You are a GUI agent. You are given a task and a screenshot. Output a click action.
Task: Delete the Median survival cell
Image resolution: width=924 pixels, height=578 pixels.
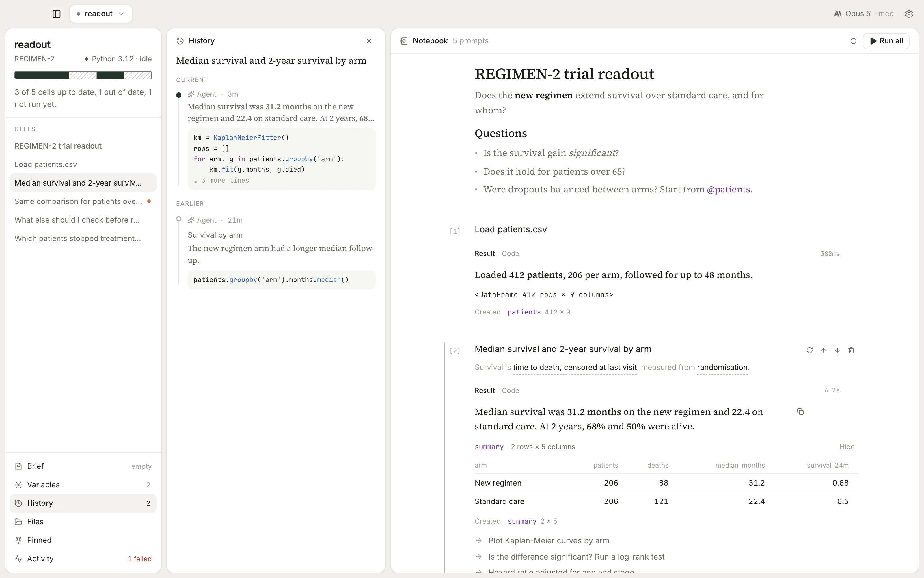tap(851, 351)
